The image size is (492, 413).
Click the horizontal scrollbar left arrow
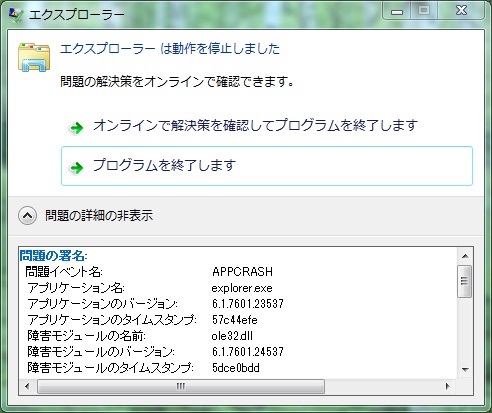28,386
